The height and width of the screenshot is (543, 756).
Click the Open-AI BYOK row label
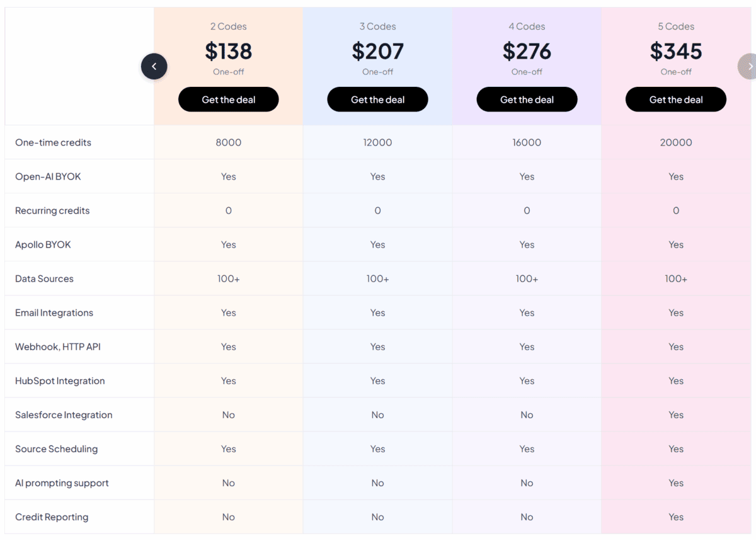click(48, 176)
